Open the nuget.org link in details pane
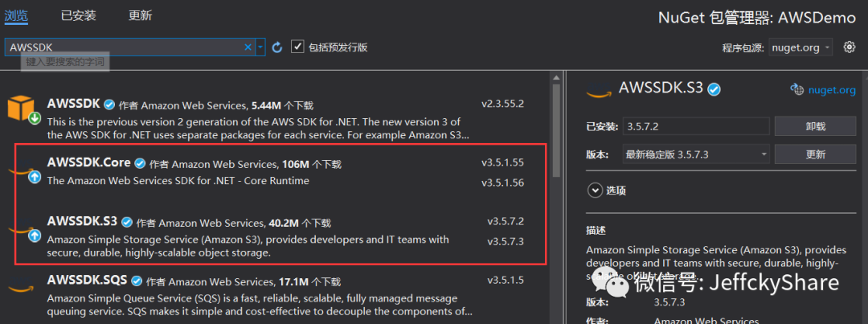Screen dimensions: 868x324 (x=832, y=90)
